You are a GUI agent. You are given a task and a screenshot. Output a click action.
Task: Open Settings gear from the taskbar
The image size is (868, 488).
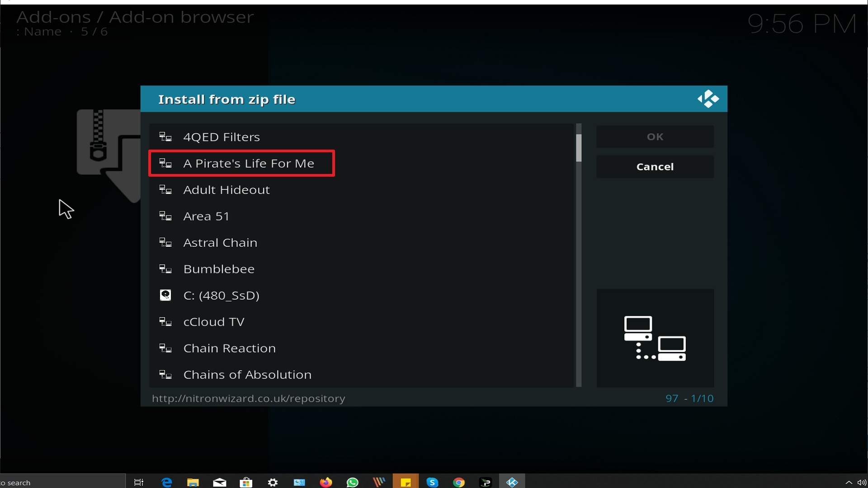273,482
